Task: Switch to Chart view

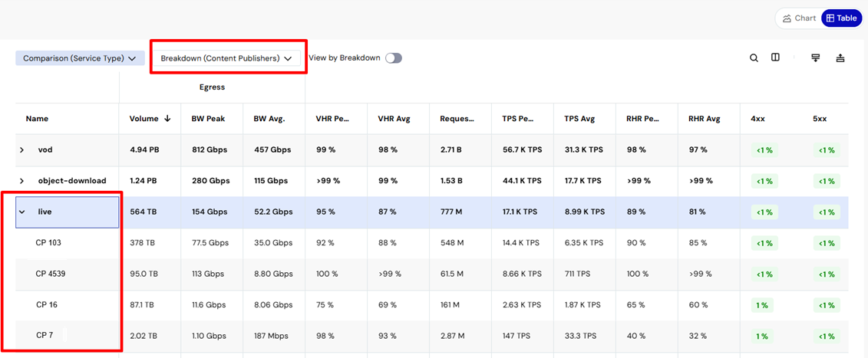Action: pos(800,18)
